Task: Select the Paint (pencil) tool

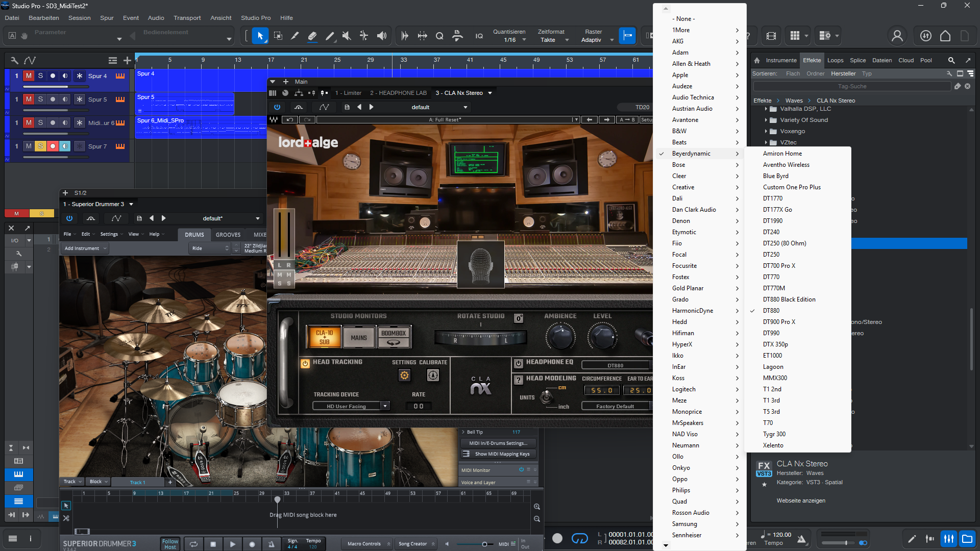Action: [x=330, y=36]
